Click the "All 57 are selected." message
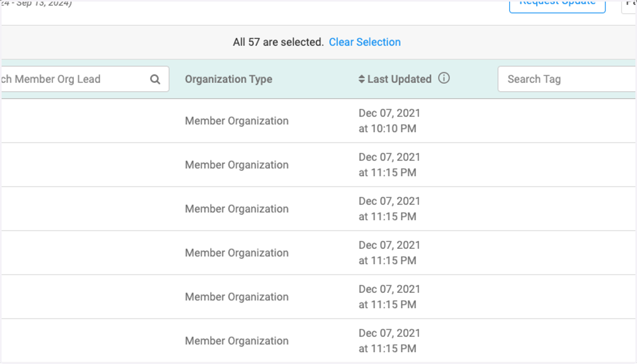The image size is (637, 364). click(x=278, y=42)
